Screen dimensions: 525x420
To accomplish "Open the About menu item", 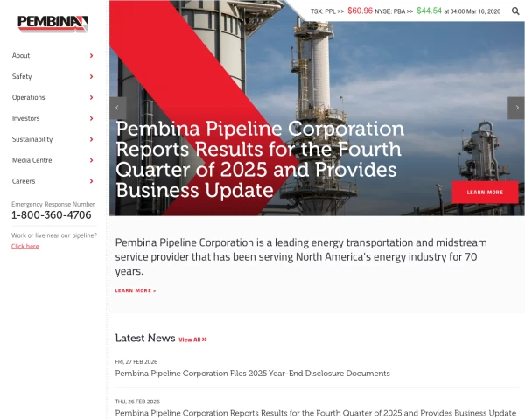I will click(x=21, y=56).
